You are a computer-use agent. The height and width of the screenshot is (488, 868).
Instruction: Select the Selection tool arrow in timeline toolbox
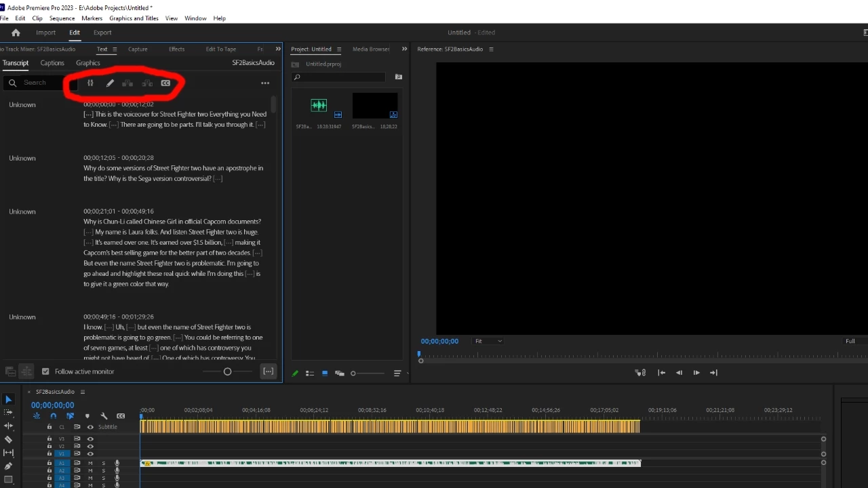(8, 400)
